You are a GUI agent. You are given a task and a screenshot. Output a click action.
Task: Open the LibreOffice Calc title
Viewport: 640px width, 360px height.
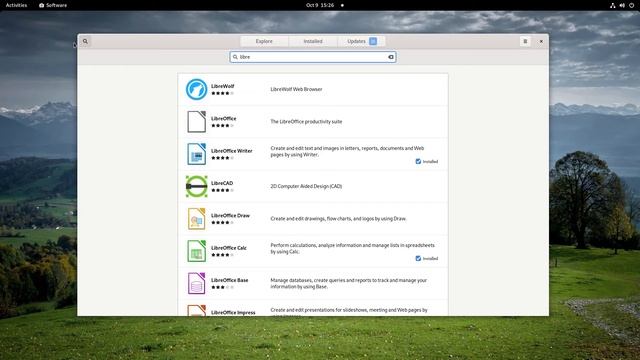[229, 248]
